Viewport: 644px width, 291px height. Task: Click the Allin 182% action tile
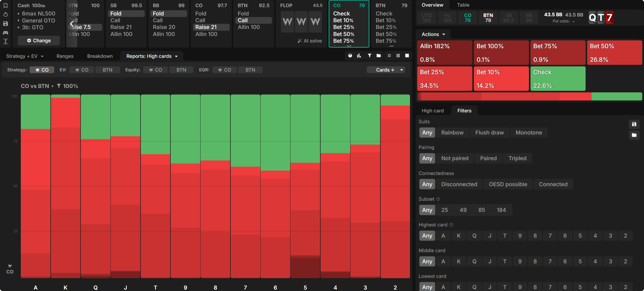(x=444, y=53)
